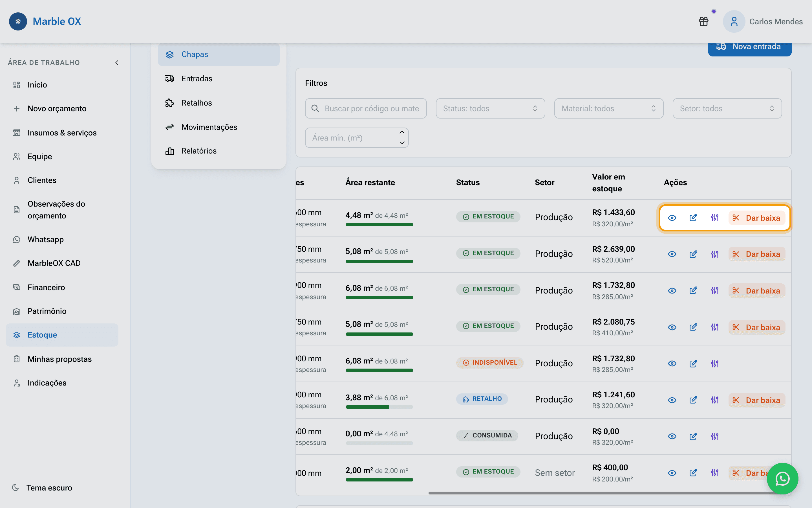
Task: Click Dar baixa for the R$ 2.080,75 slab
Action: 757,327
